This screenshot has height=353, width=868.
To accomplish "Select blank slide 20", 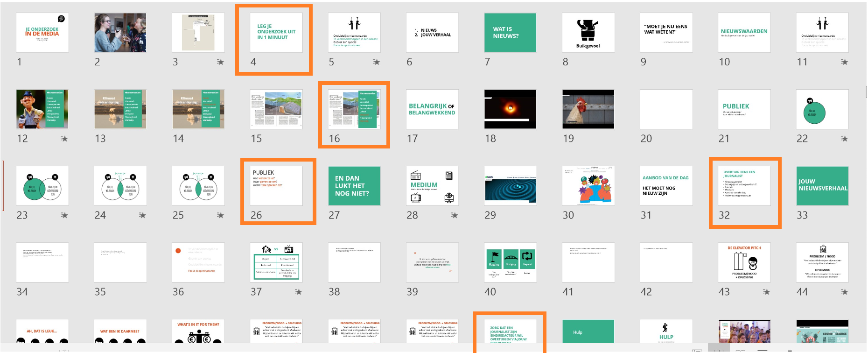I will coord(666,109).
